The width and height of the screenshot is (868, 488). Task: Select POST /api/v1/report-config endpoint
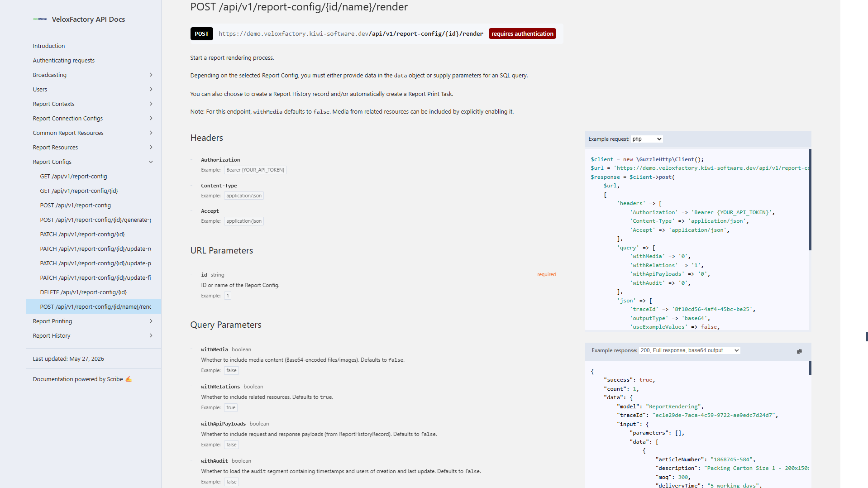coord(76,205)
